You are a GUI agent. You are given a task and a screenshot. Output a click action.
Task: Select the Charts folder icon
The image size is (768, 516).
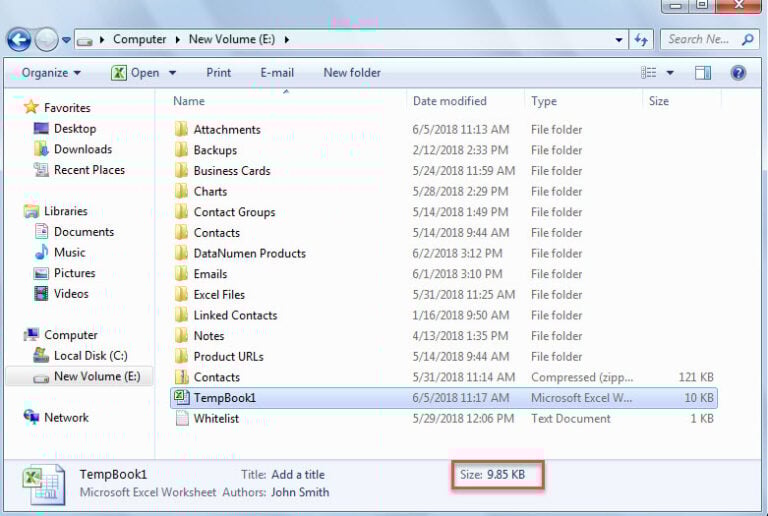[x=181, y=191]
